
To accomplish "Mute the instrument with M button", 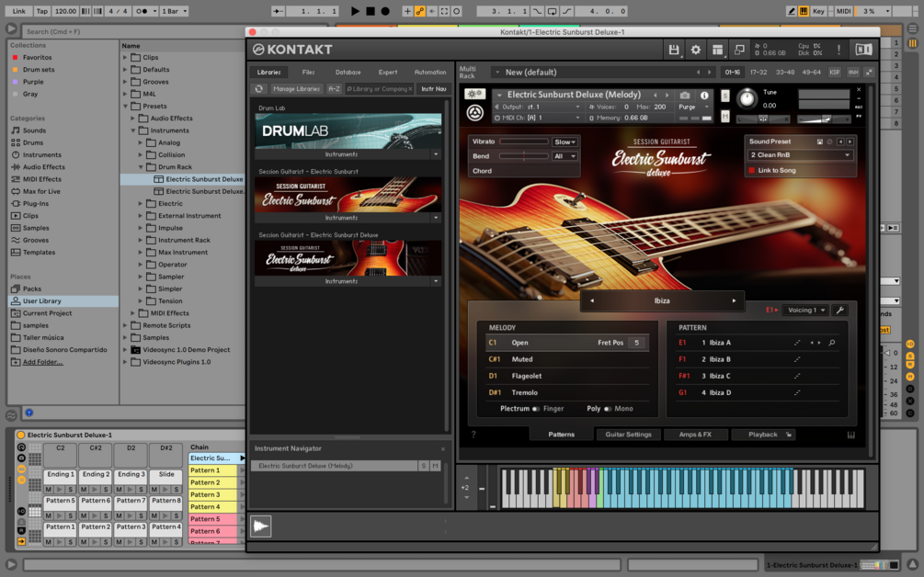I will coord(724,117).
